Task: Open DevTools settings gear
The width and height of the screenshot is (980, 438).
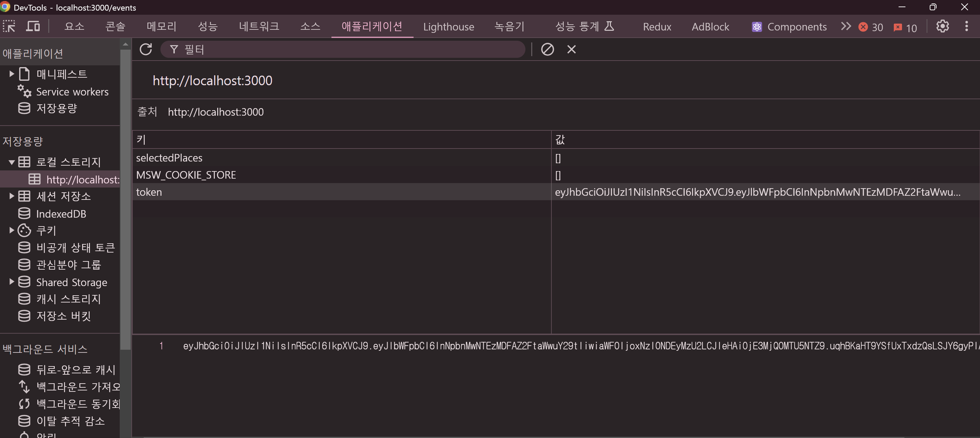Action: (x=942, y=26)
